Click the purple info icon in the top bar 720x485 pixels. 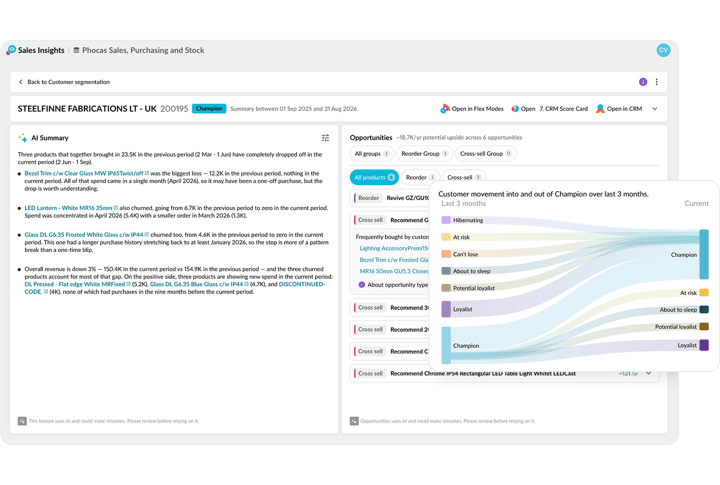pos(643,82)
